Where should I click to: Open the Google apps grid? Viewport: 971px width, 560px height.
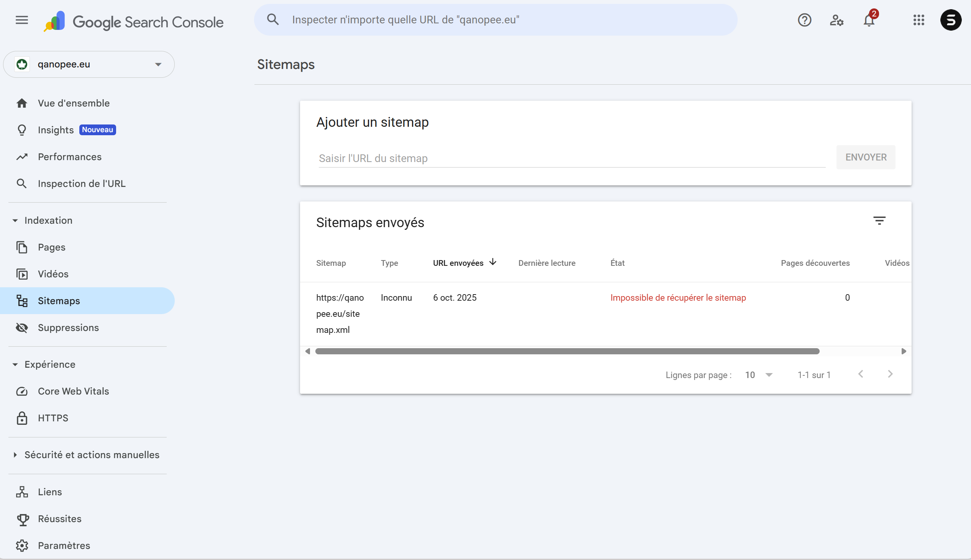pyautogui.click(x=919, y=20)
